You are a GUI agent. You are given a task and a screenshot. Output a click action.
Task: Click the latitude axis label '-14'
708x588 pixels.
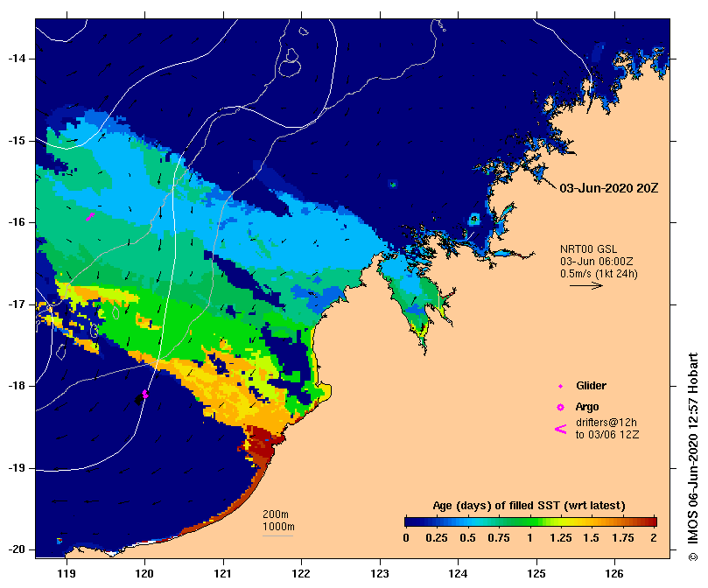(18, 59)
